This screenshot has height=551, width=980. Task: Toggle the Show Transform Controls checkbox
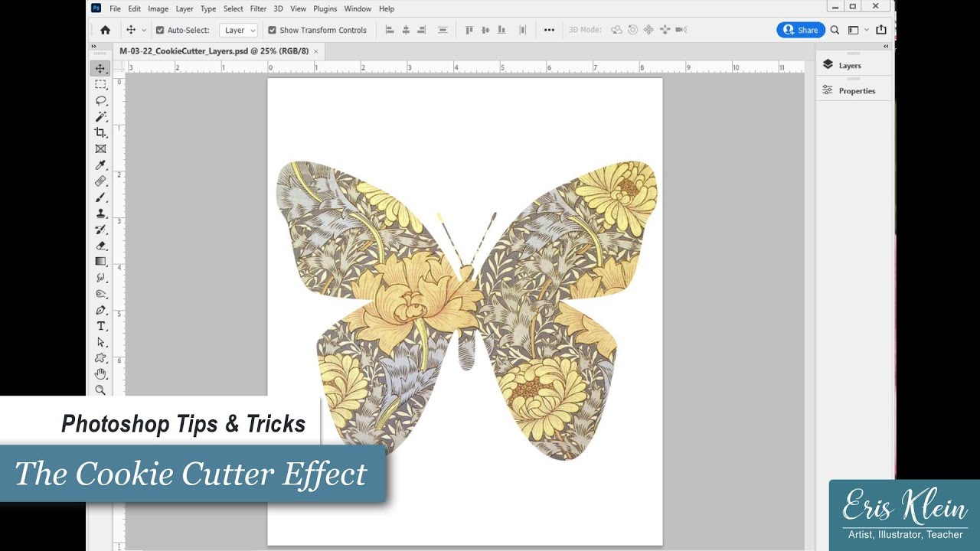pos(272,30)
